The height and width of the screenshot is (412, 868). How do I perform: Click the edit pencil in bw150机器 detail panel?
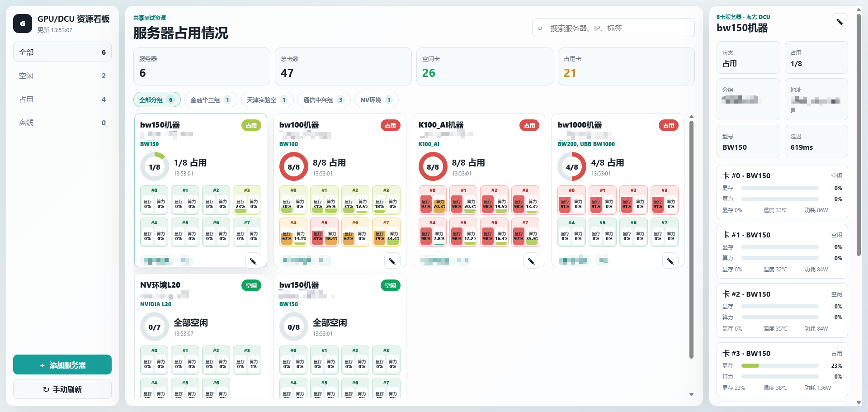pyautogui.click(x=840, y=22)
